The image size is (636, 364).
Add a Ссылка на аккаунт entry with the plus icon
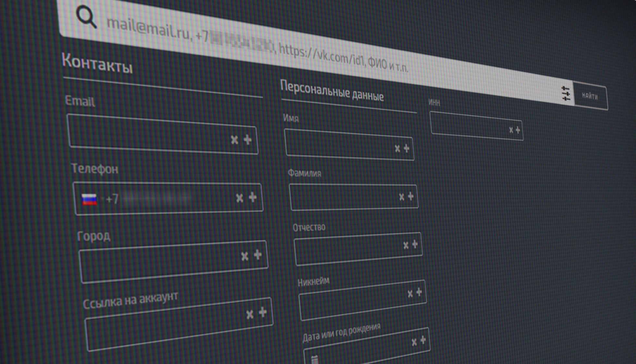click(263, 312)
